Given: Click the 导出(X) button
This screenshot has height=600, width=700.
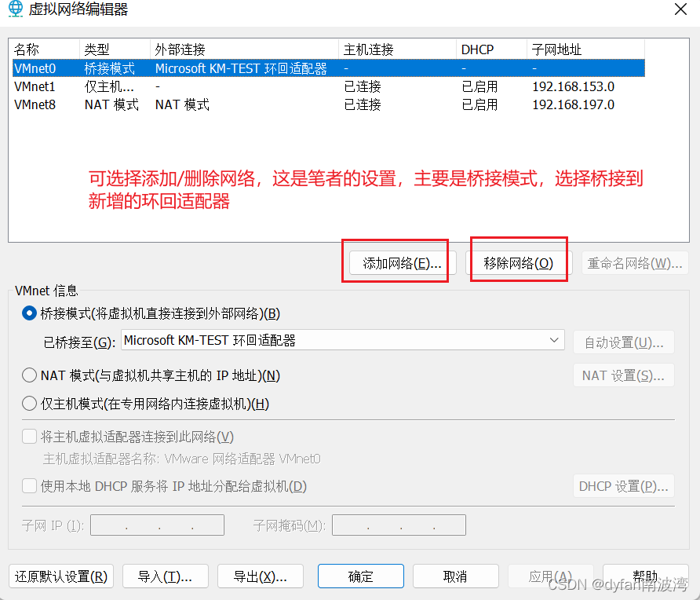Looking at the screenshot, I should 260,576.
